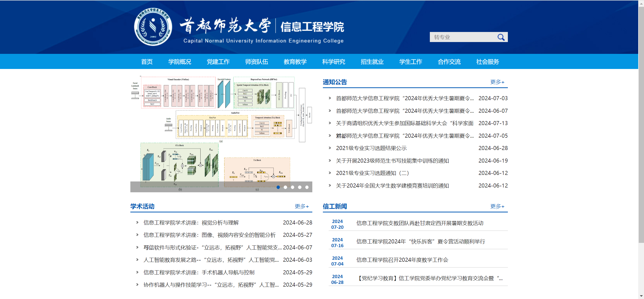Expand 学术活动 list via 更多+
The image size is (644, 299).
tap(301, 206)
